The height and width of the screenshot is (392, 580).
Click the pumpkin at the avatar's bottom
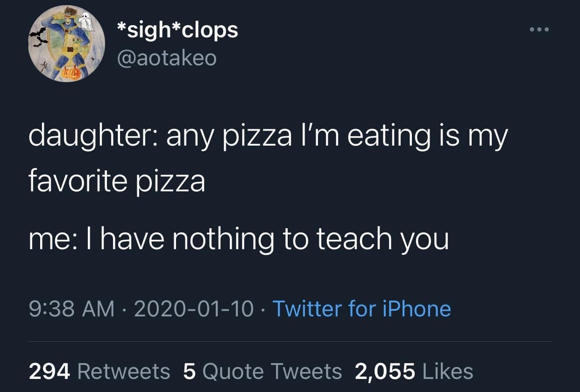coord(73,73)
